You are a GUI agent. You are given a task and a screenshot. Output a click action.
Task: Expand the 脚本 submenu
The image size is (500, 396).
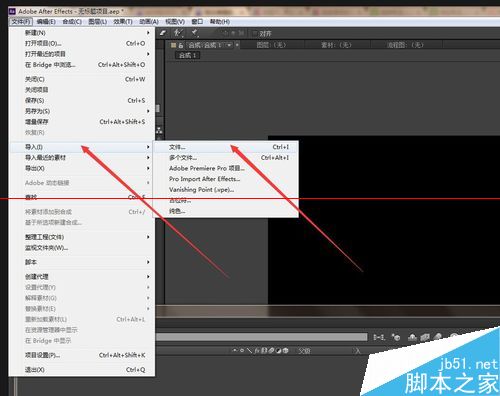(x=82, y=262)
